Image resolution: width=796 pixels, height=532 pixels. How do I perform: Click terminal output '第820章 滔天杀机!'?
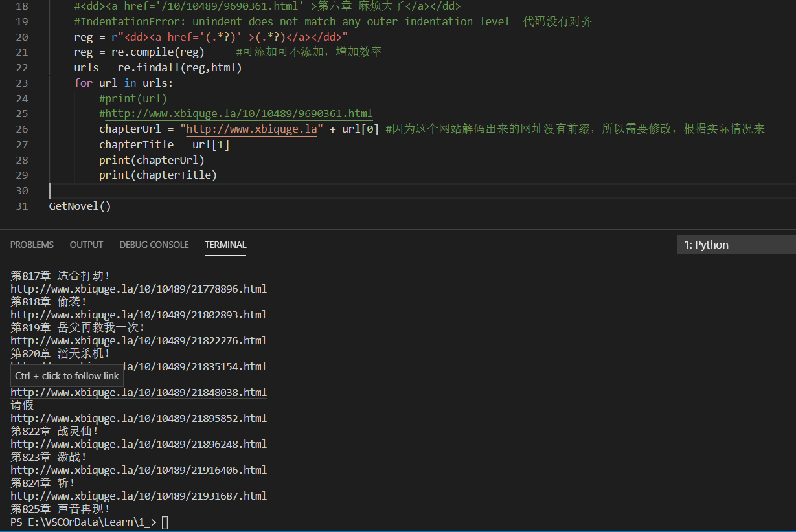pyautogui.click(x=60, y=353)
